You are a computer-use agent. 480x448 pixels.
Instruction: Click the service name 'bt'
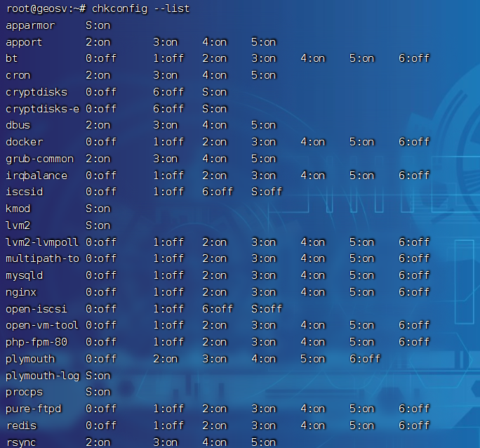click(12, 58)
